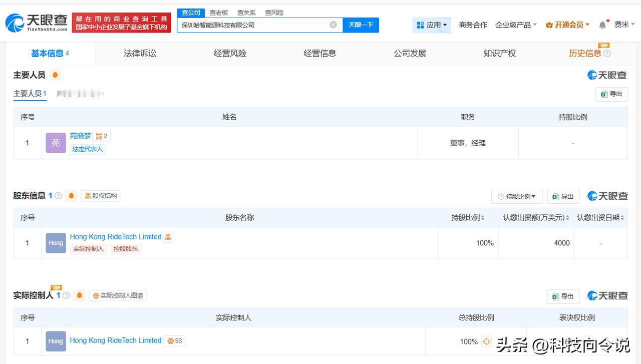Viewport: 641px width, 364px height.
Task: Click the 实际控制人 tag under the shareholder name
Action: click(x=88, y=249)
